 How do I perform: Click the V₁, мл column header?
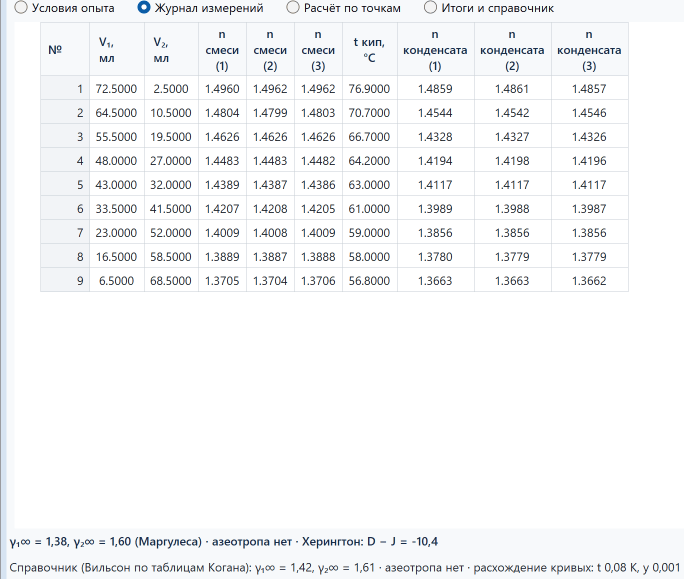pos(117,49)
